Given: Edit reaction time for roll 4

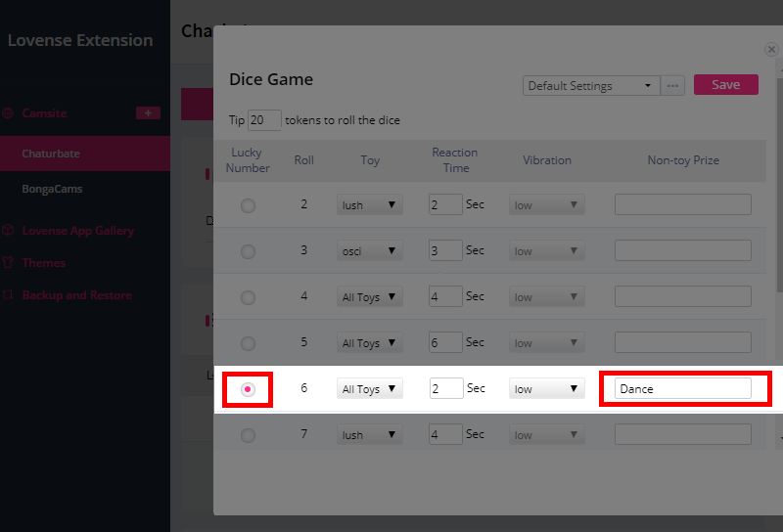Looking at the screenshot, I should 445,296.
